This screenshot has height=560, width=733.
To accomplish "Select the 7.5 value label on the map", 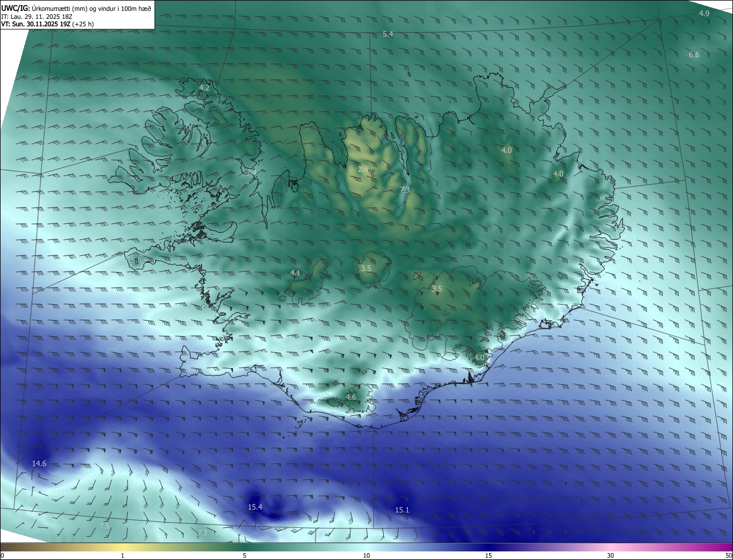I will click(x=104, y=526).
